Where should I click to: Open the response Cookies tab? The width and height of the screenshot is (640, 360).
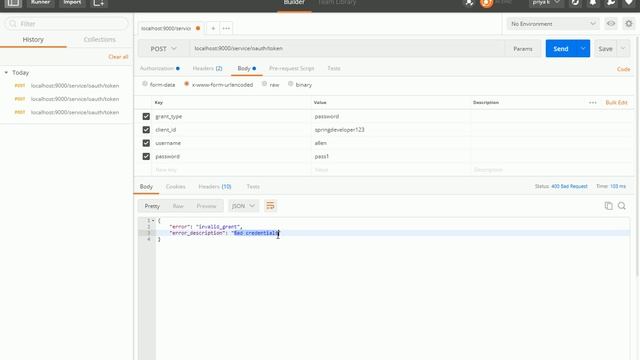[176, 187]
